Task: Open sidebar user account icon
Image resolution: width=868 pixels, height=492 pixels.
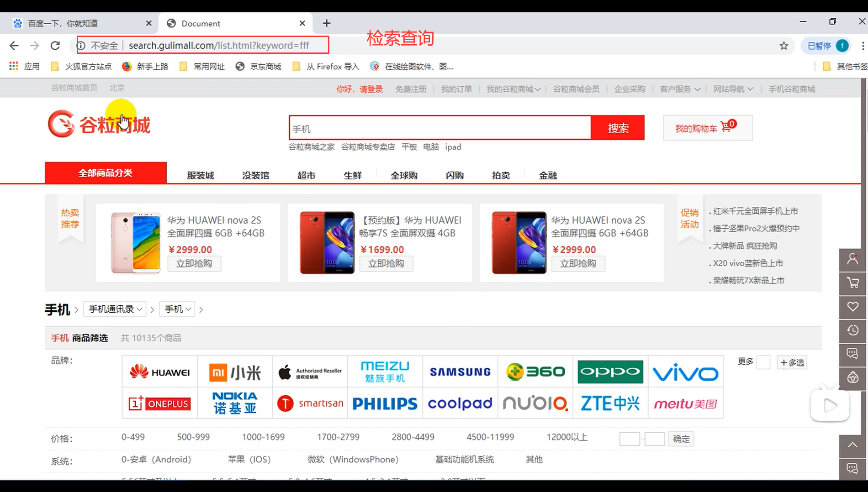Action: click(x=852, y=259)
